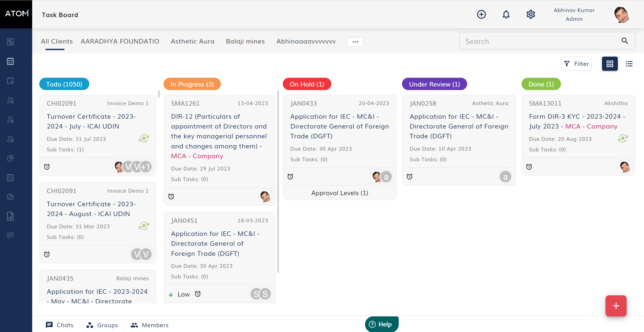
Task: Switch to the Balaji mines client tab
Action: (245, 41)
